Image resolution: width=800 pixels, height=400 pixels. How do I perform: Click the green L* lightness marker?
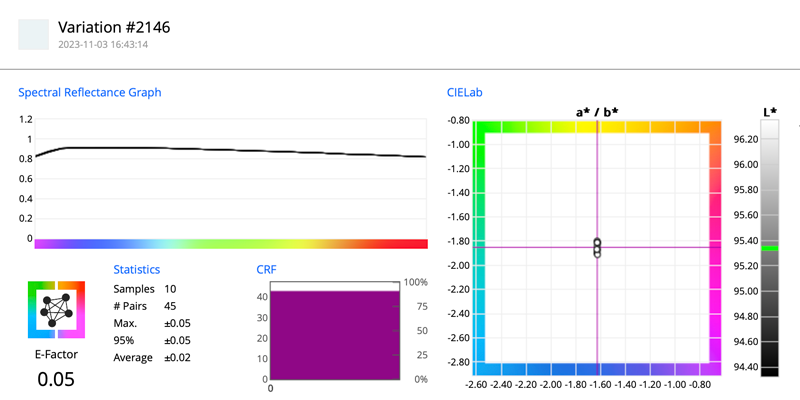(x=770, y=248)
